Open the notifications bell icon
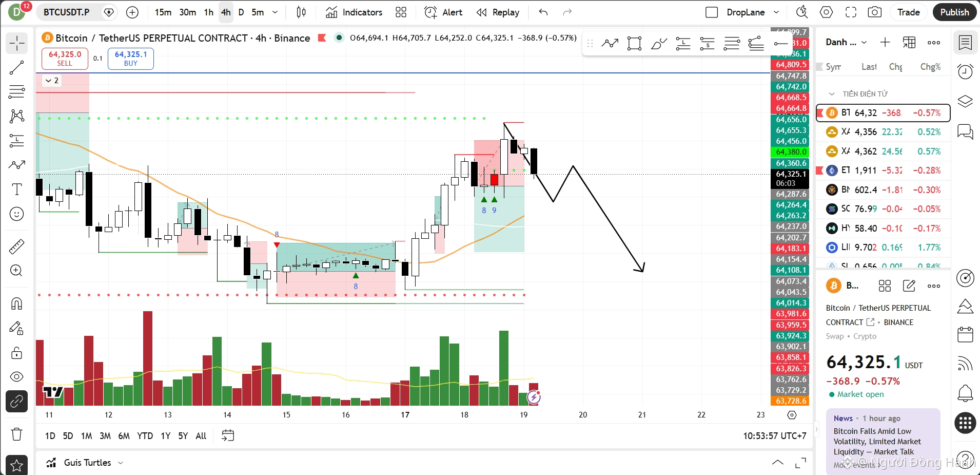This screenshot has height=475, width=980. (x=965, y=394)
